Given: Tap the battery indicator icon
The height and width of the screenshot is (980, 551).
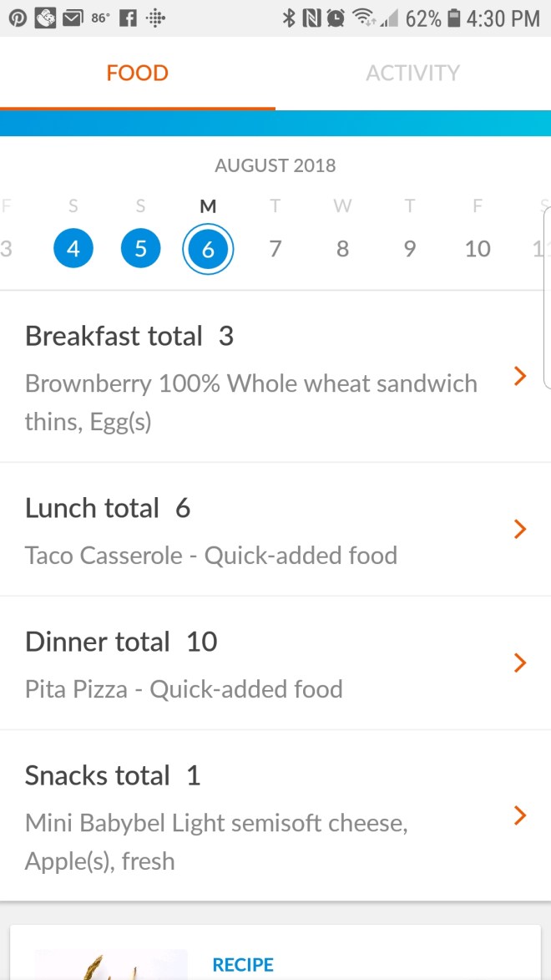Looking at the screenshot, I should coord(454,18).
